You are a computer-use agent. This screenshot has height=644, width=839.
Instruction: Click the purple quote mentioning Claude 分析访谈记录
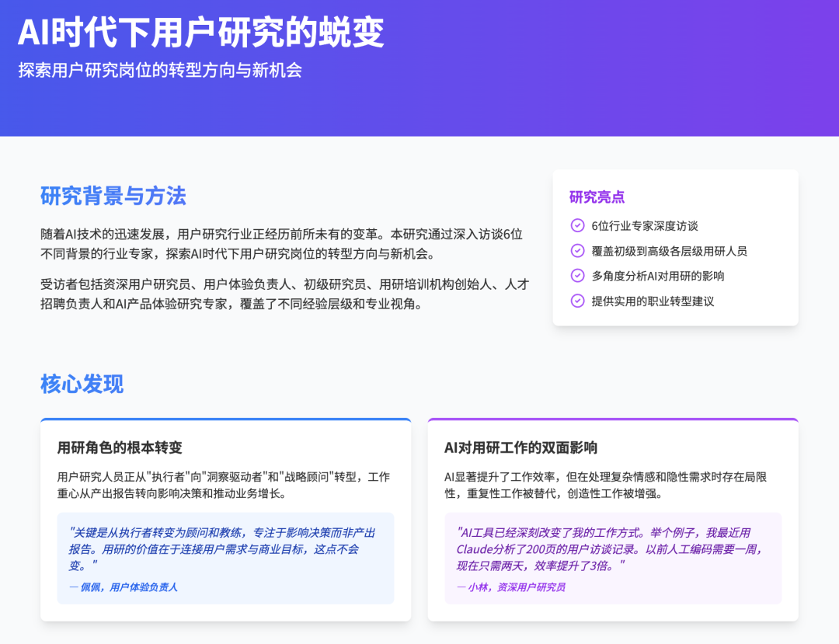[612, 558]
